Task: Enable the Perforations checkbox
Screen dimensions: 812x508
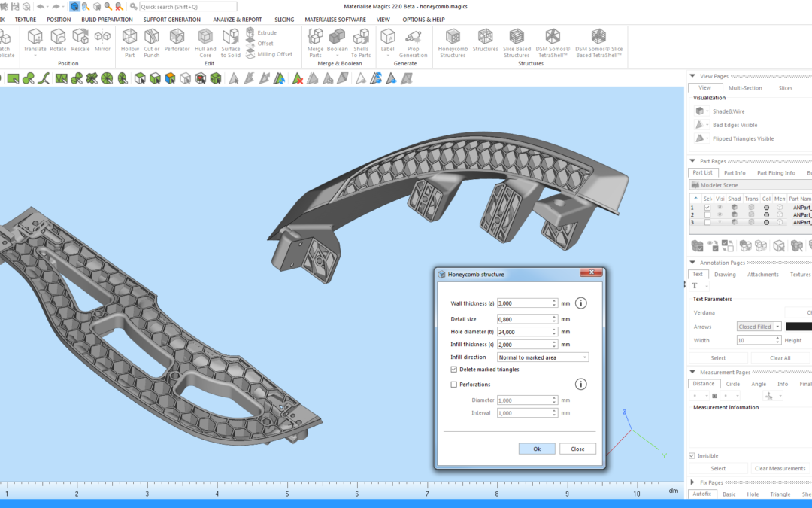Action: pos(453,385)
